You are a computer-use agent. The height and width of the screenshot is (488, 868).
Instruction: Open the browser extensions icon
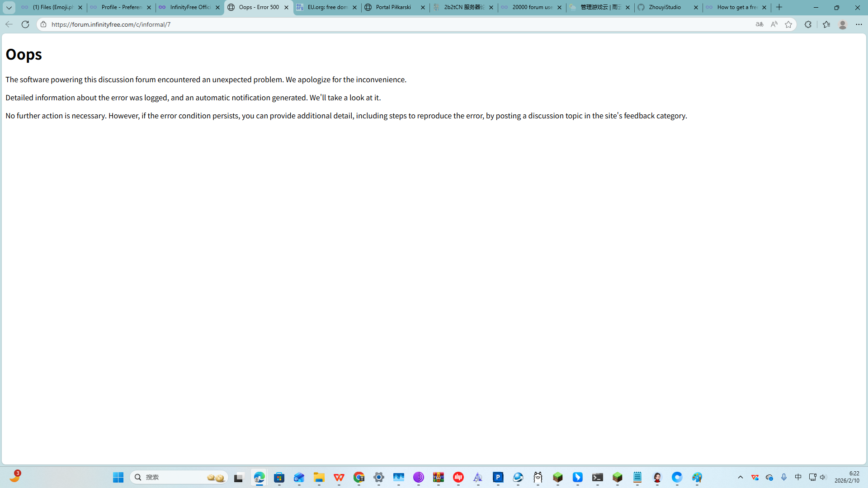coord(808,24)
